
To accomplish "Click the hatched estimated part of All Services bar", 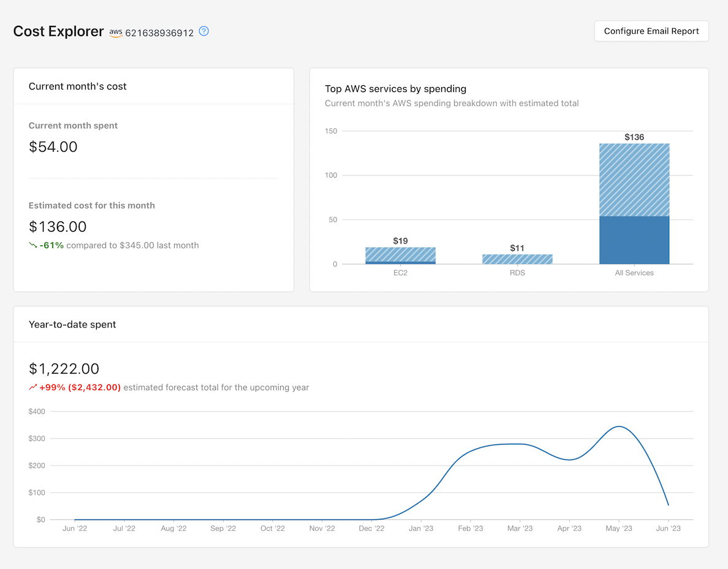I will 634,180.
